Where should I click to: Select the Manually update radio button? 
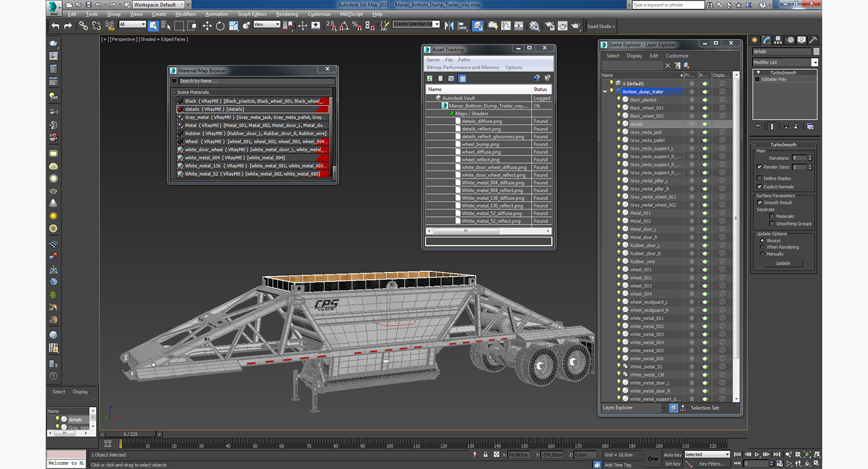pyautogui.click(x=762, y=254)
